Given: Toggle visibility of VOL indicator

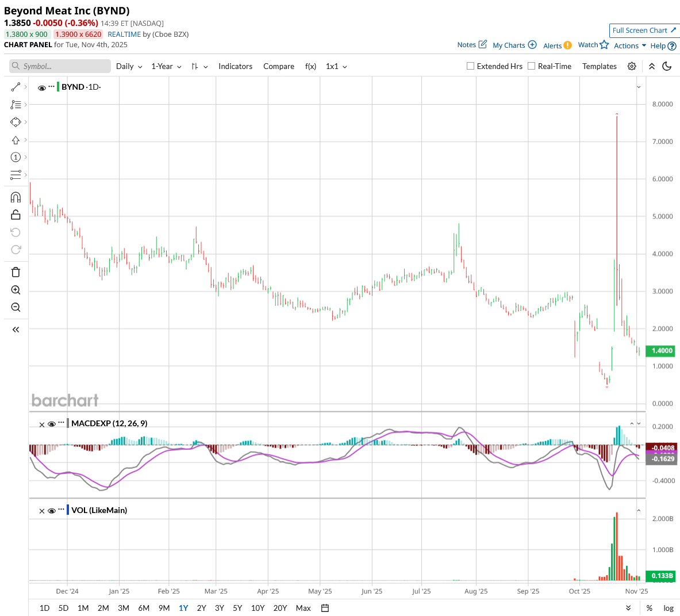Looking at the screenshot, I should click(x=51, y=511).
